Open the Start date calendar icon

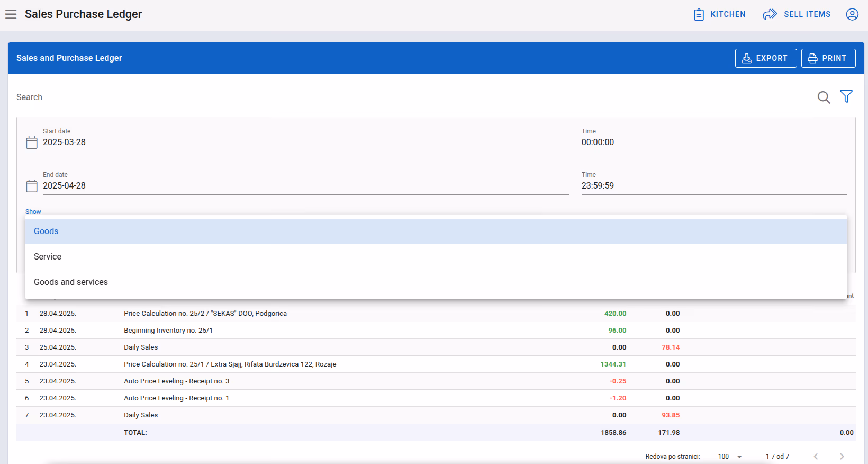32,142
